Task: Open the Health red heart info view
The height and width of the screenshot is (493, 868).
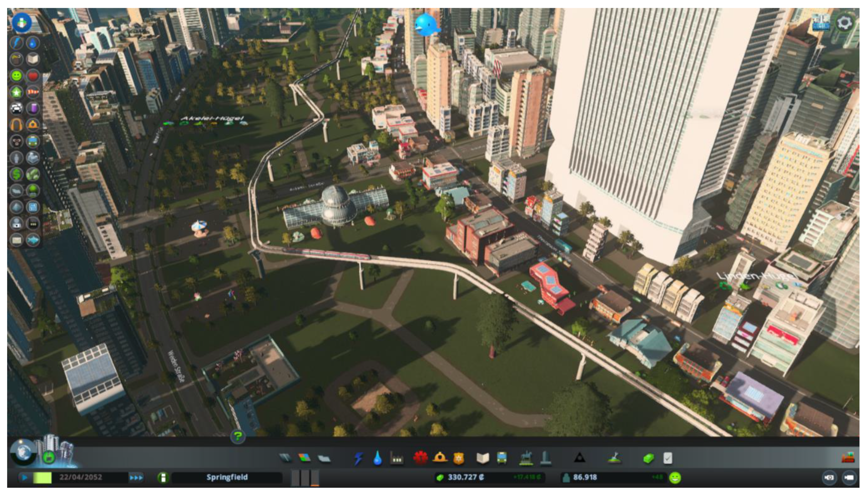Action: coord(33,76)
